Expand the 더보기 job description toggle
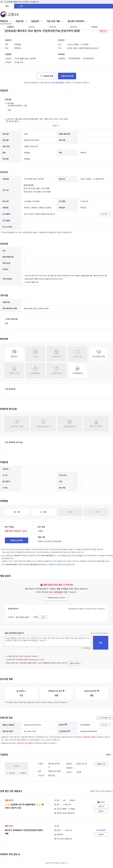This screenshot has width=113, height=868. tap(56, 126)
